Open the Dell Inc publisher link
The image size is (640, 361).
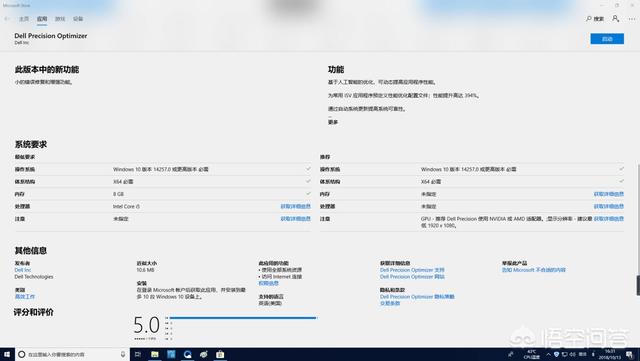coord(23,270)
